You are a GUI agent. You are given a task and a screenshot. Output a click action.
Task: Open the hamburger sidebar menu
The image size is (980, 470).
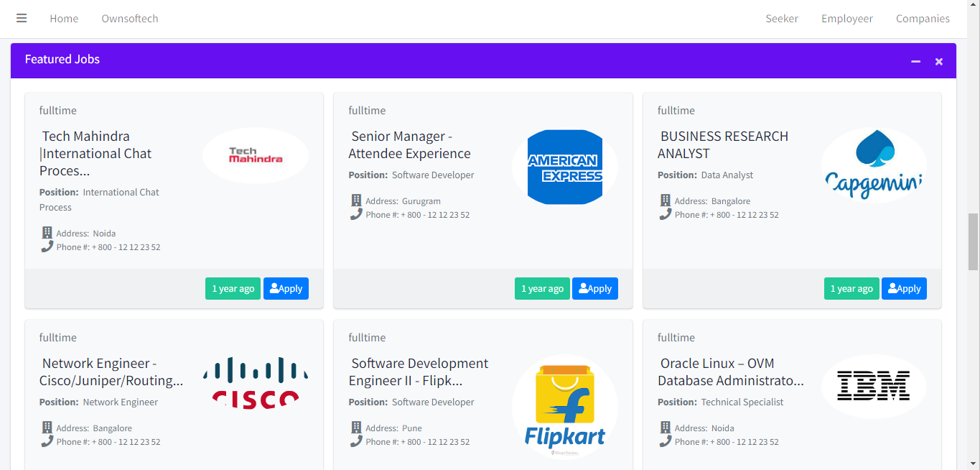pyautogui.click(x=22, y=19)
